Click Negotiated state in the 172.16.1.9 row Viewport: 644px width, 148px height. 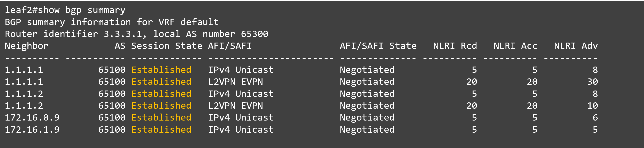click(x=367, y=130)
